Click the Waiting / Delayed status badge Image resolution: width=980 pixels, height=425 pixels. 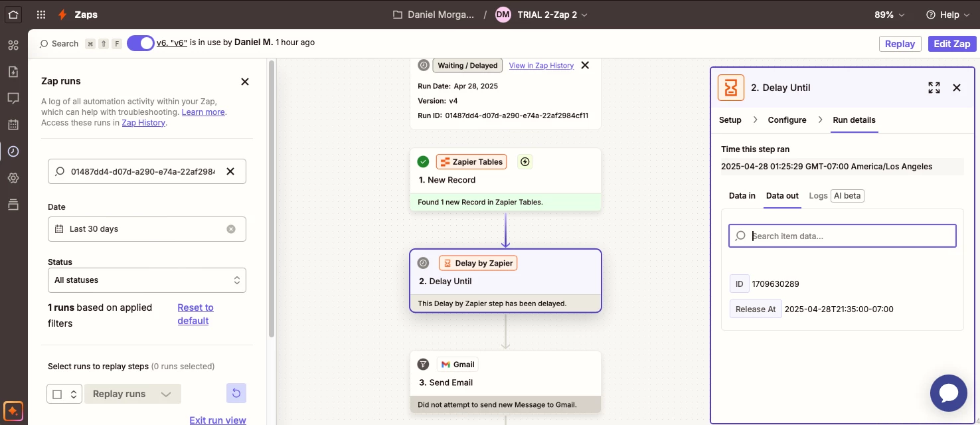[x=467, y=66]
